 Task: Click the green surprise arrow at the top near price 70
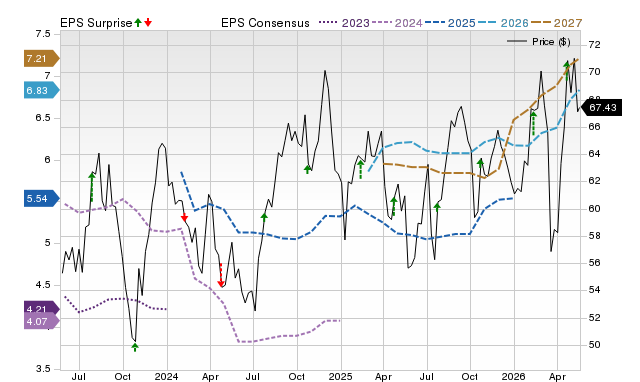567,70
